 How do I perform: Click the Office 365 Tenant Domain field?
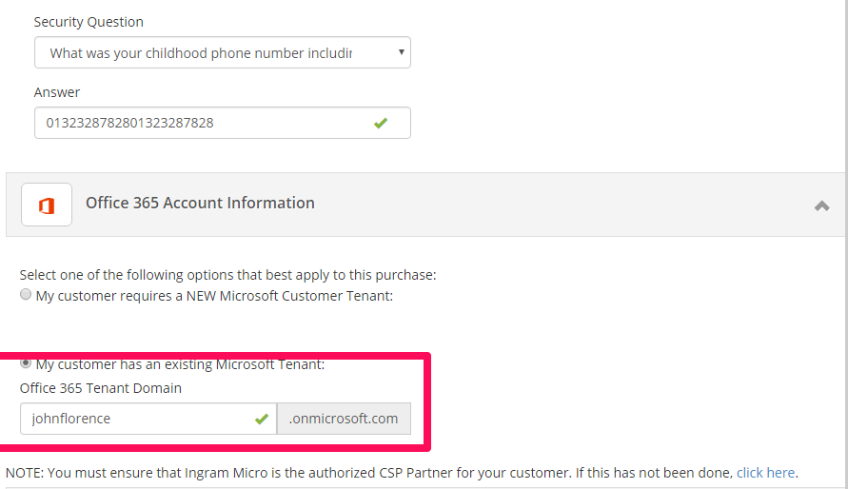click(x=148, y=419)
